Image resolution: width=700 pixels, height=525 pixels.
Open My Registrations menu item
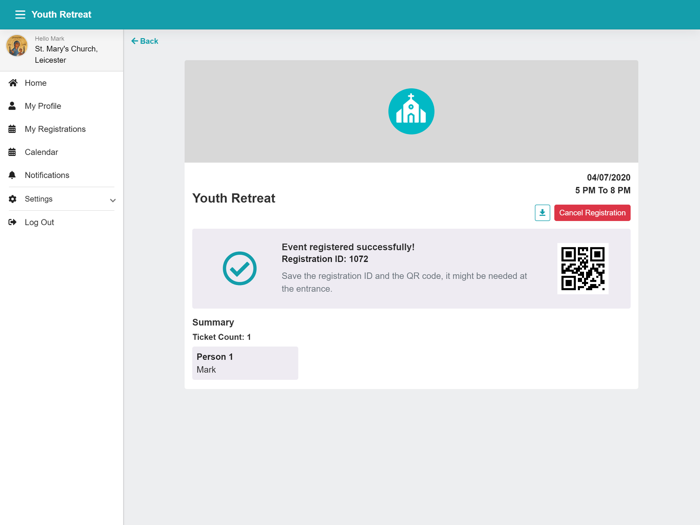(x=55, y=129)
